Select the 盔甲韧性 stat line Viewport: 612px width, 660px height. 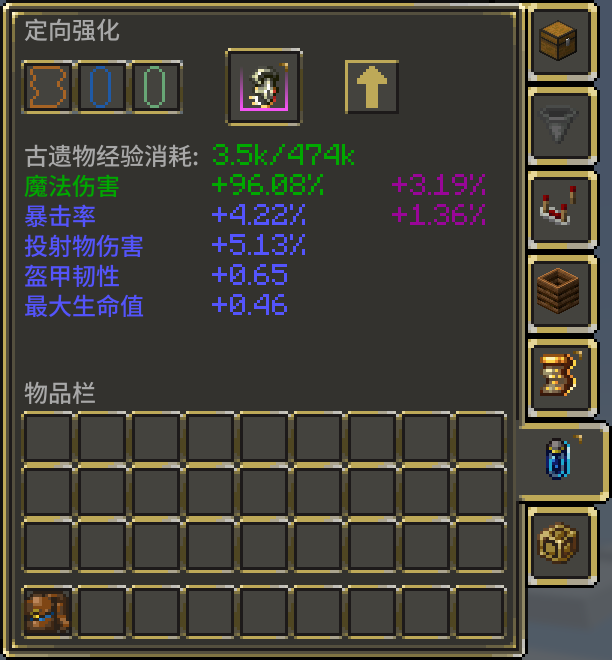pos(156,275)
